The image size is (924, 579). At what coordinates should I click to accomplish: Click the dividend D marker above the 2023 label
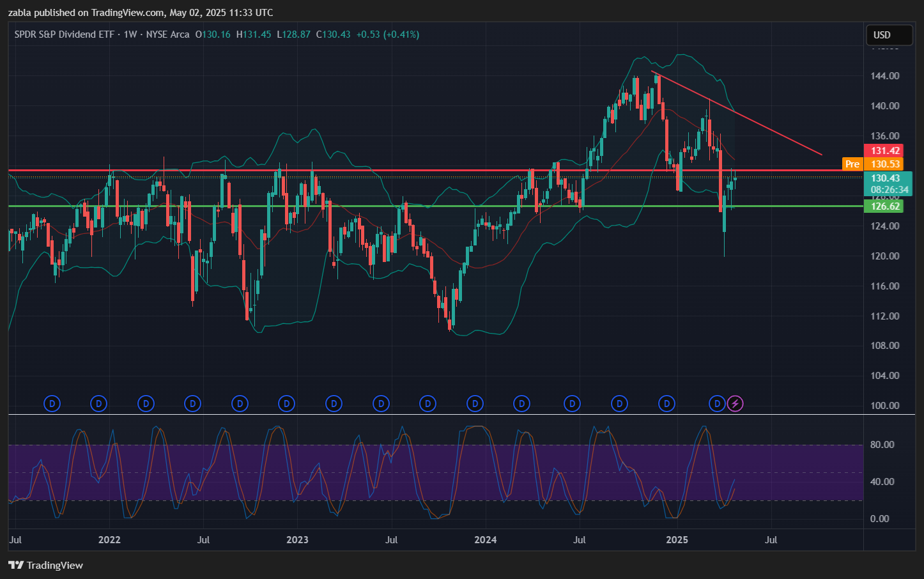[287, 403]
